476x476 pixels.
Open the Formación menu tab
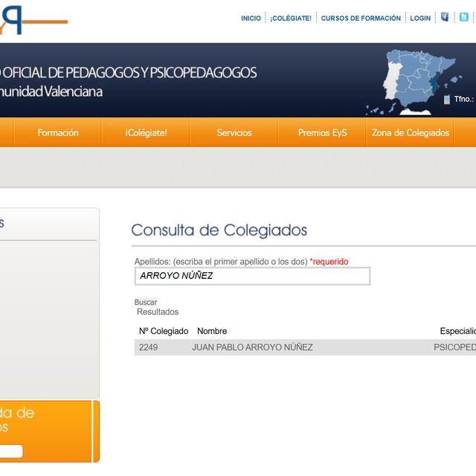click(58, 132)
